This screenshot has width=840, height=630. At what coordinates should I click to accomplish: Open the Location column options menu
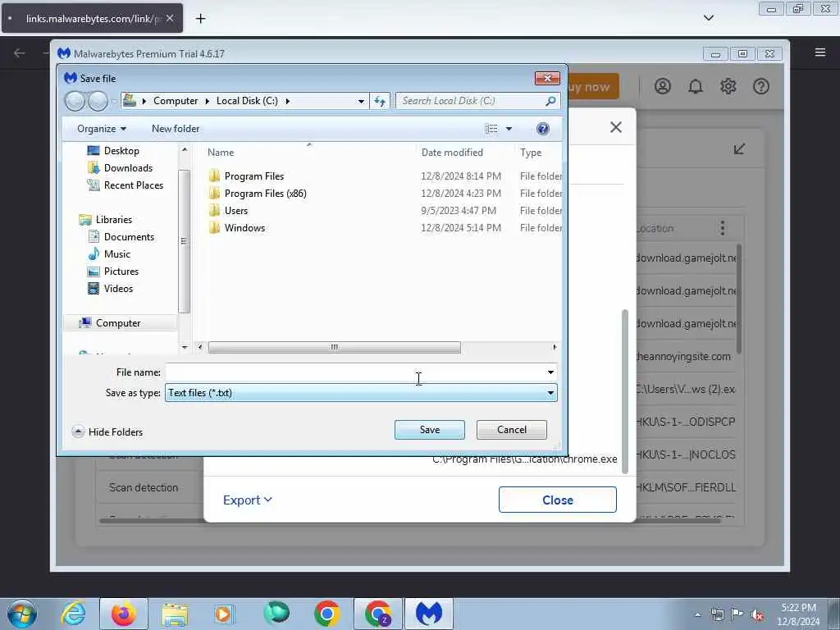[723, 228]
